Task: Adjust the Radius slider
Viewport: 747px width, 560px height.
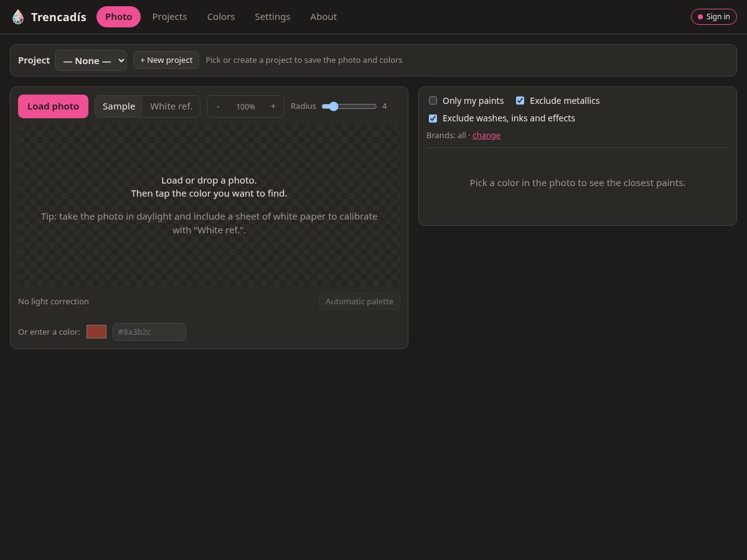Action: point(349,106)
